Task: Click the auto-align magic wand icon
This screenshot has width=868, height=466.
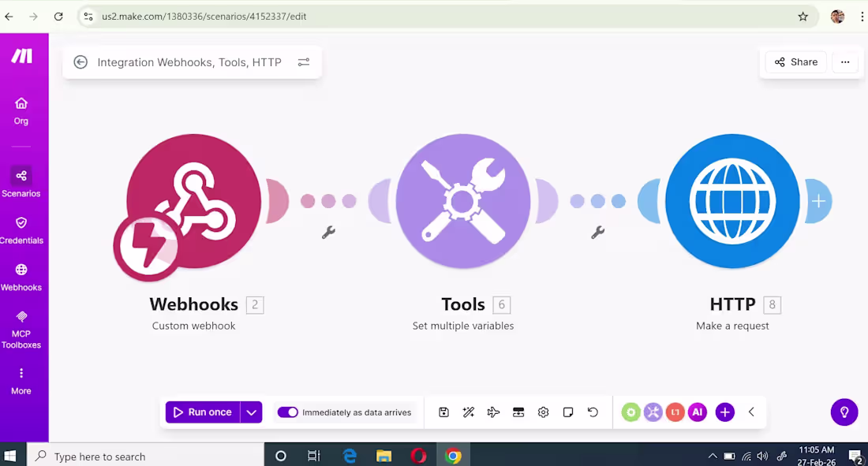Action: (x=468, y=412)
